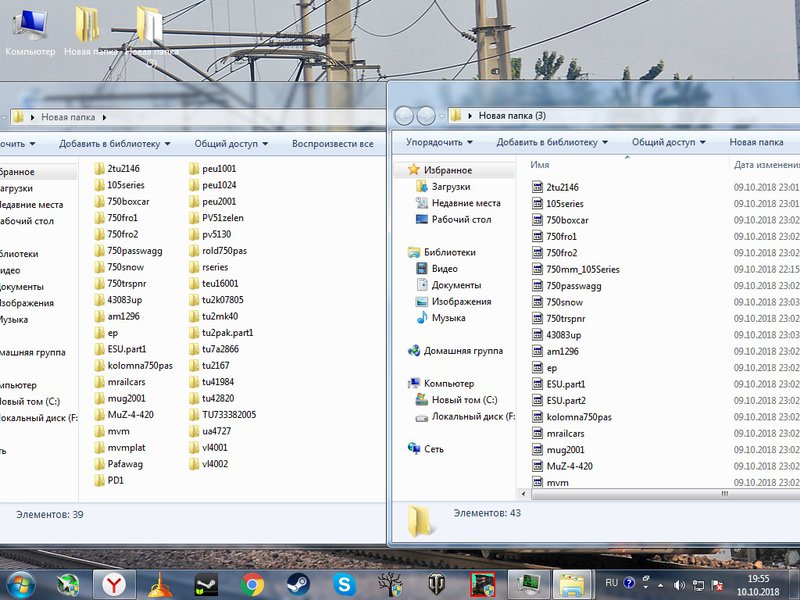Open World of Tanks taskbar icon
The width and height of the screenshot is (800, 600).
pos(437,584)
